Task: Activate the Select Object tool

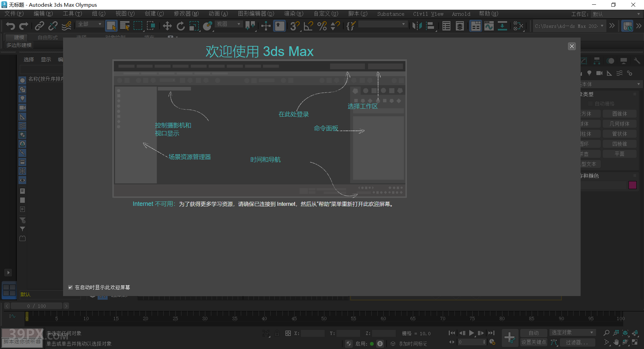Action: coord(111,26)
